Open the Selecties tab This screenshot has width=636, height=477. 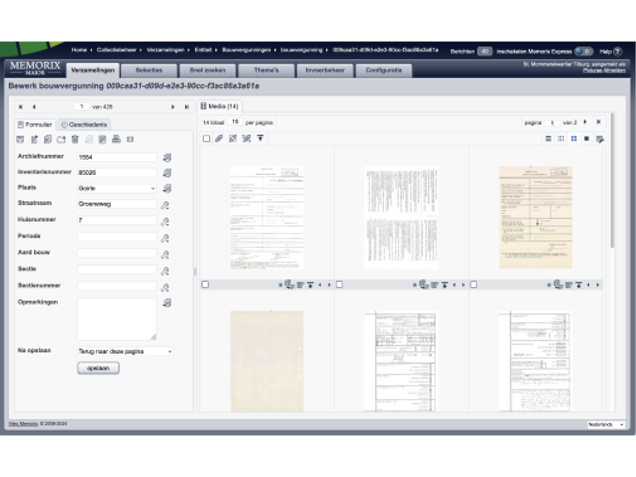(149, 70)
